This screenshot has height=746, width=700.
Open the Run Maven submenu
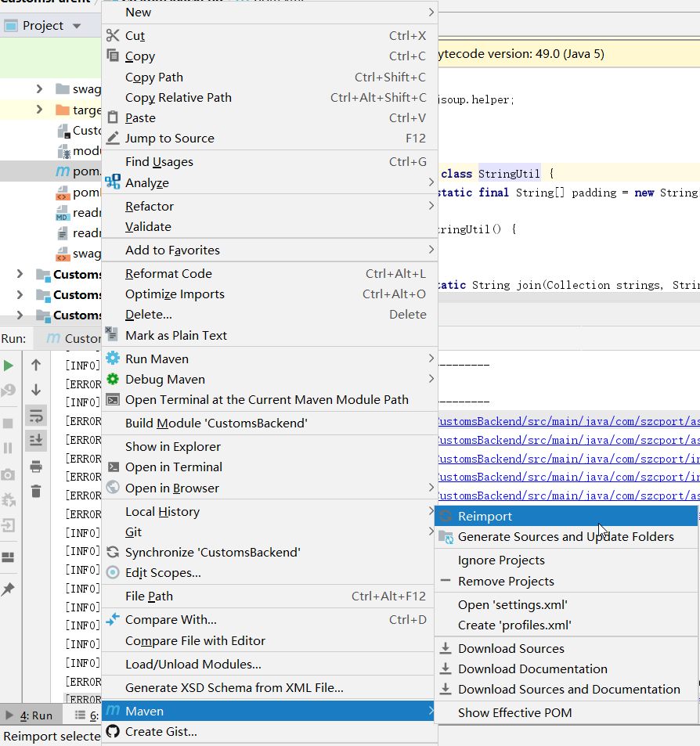tap(157, 359)
